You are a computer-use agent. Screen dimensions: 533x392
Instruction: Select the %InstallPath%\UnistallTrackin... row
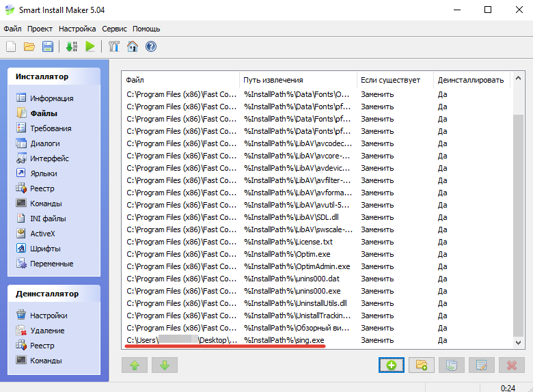[x=317, y=316]
